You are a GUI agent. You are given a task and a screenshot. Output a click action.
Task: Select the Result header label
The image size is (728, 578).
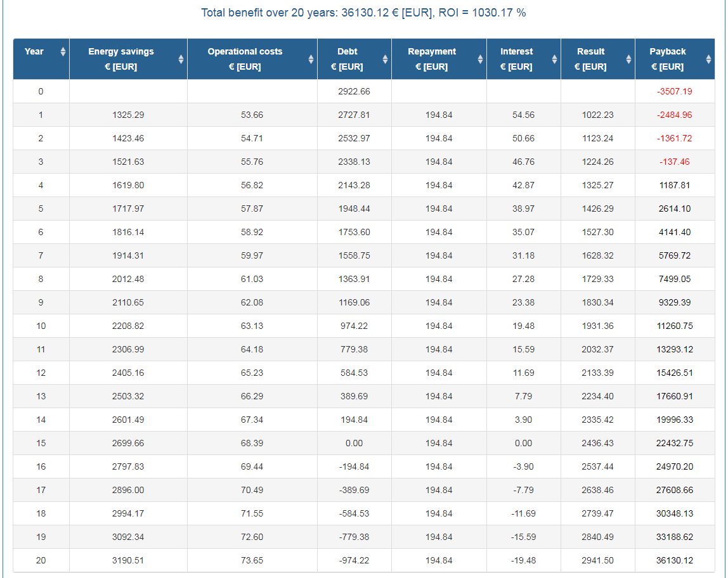590,51
